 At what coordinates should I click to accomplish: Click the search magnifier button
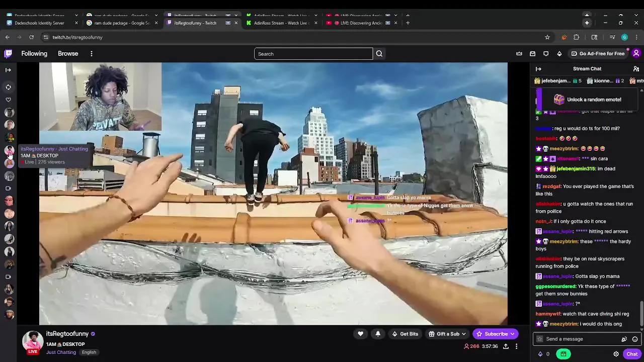[x=379, y=54]
